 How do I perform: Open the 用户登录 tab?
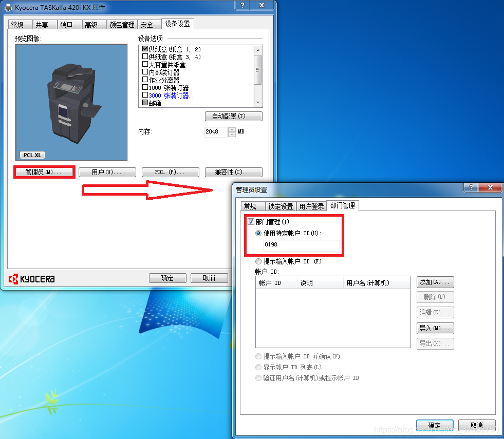pyautogui.click(x=311, y=206)
